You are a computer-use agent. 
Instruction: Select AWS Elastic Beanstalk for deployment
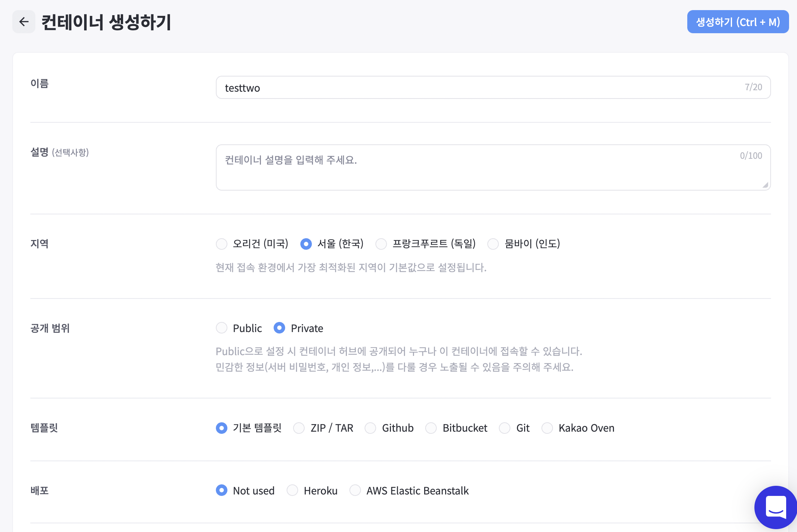coord(355,490)
